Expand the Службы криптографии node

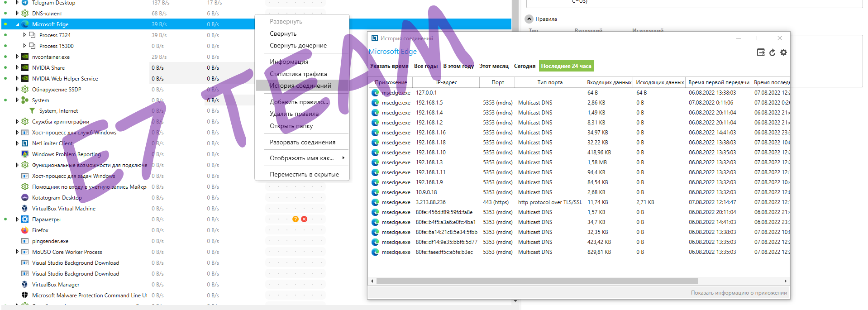17,122
